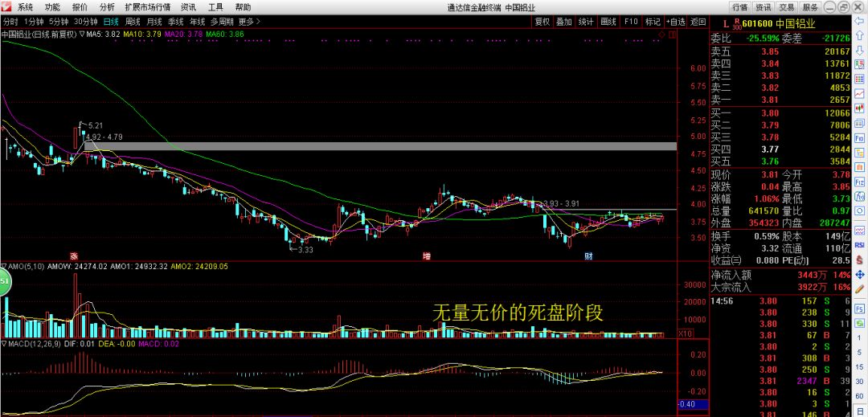Viewport: 868px width, 417px height.
Task: Switch to 5-minute period in sidebar
Action: point(860,352)
